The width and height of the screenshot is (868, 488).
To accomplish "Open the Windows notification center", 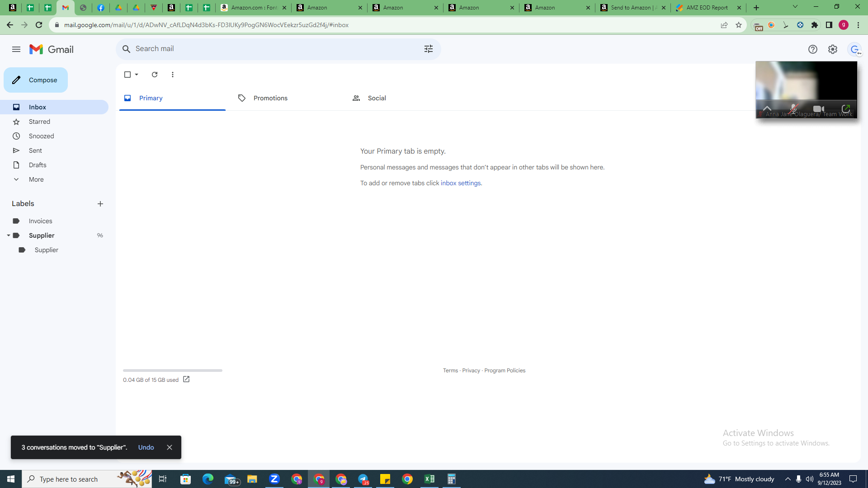I will (853, 479).
